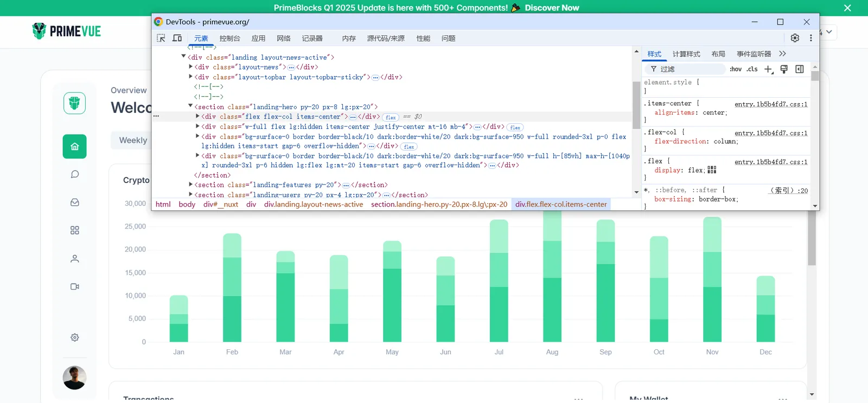Open DevTools settings gear
This screenshot has width=868, height=403.
[795, 38]
